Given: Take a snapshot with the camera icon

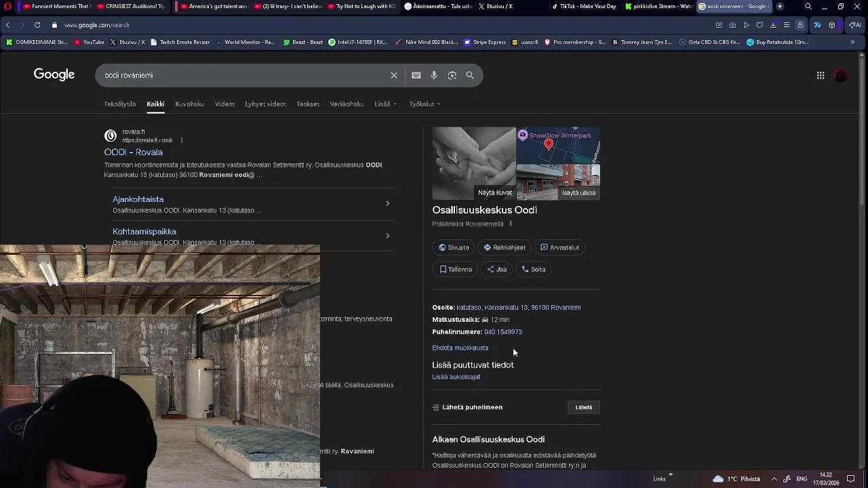Looking at the screenshot, I should click(732, 25).
